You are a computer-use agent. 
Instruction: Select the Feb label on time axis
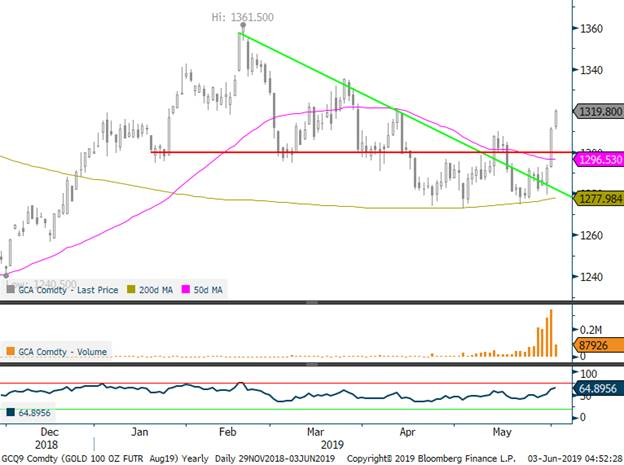[x=226, y=433]
